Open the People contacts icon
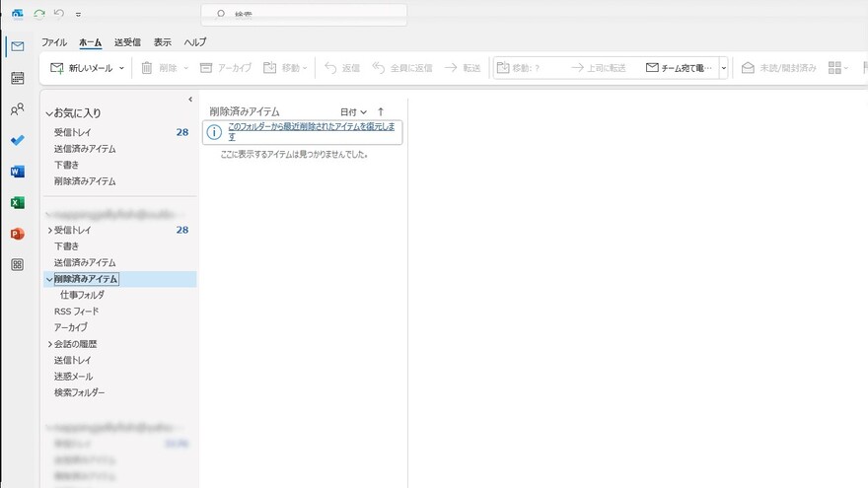Viewport: 868px width, 488px height. pos(17,109)
